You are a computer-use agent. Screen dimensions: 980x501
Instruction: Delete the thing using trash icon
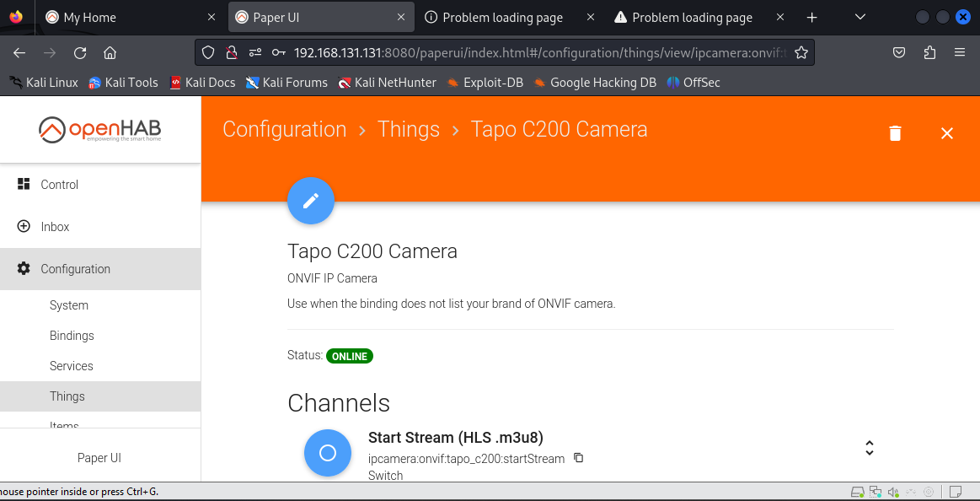point(895,133)
